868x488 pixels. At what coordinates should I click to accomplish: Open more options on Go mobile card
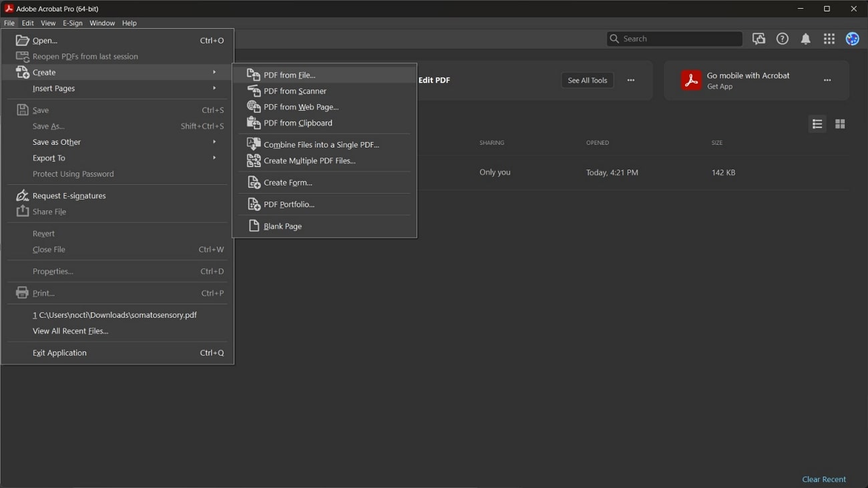(827, 80)
